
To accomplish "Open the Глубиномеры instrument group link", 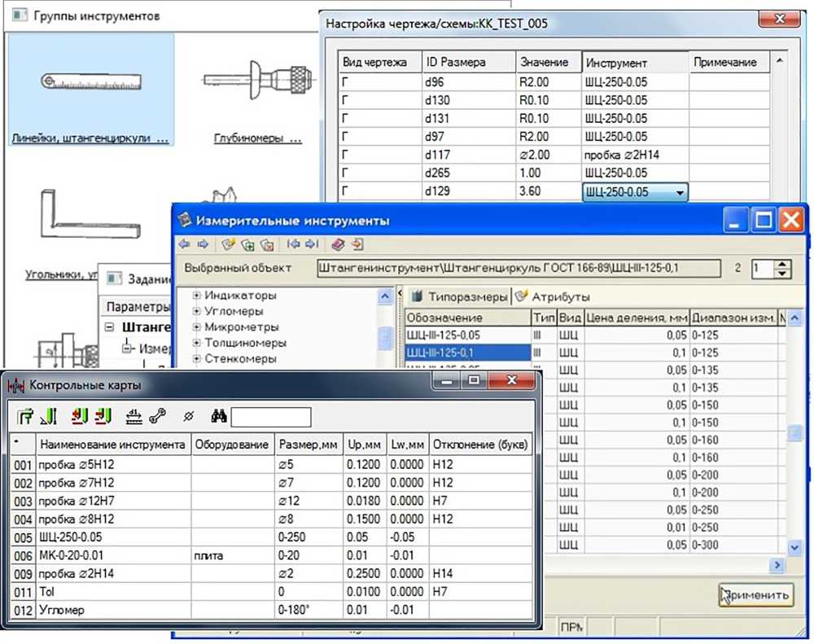I will pos(257,138).
